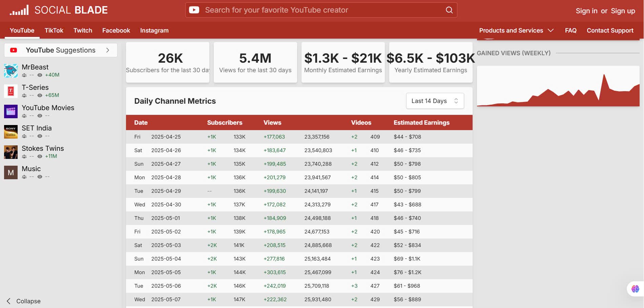Viewport: 644px width, 308px height.
Task: Select the 23,357,156 total views cell
Action: pos(317,137)
